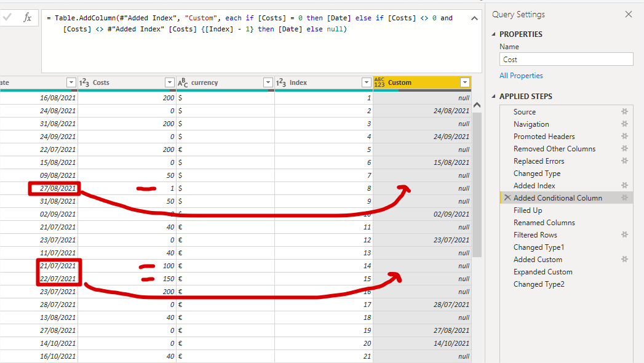Select the Date cell 09/08/2021
The image size is (644, 363).
[x=39, y=175]
